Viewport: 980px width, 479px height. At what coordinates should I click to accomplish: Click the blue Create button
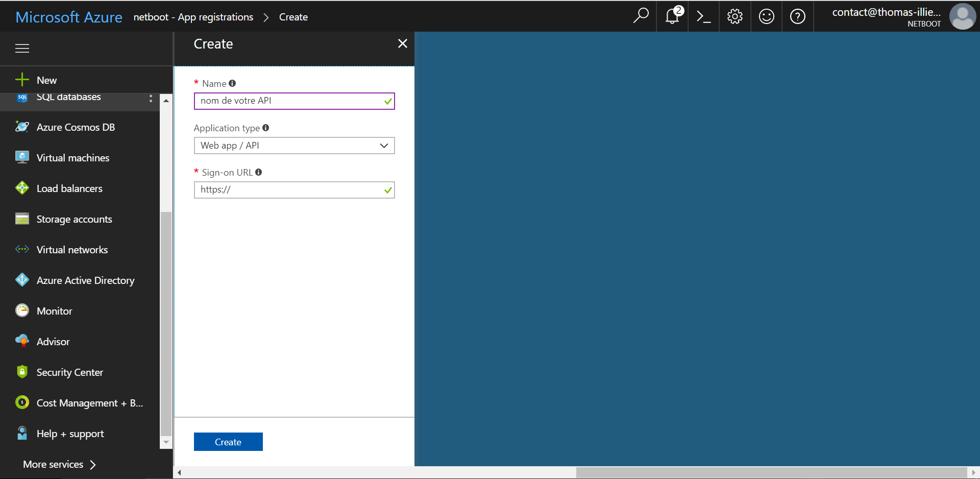(x=228, y=442)
